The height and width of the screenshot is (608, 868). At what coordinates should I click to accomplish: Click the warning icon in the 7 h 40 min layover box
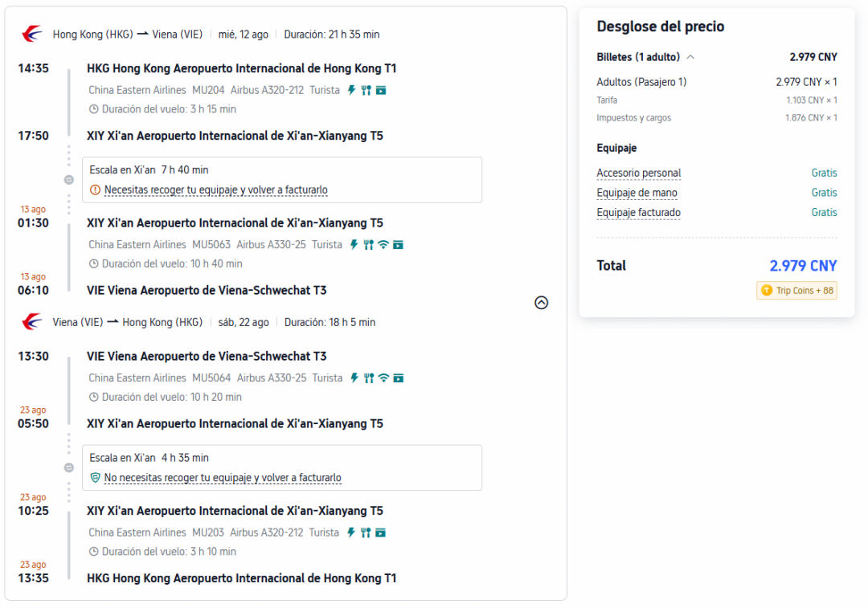tap(95, 190)
